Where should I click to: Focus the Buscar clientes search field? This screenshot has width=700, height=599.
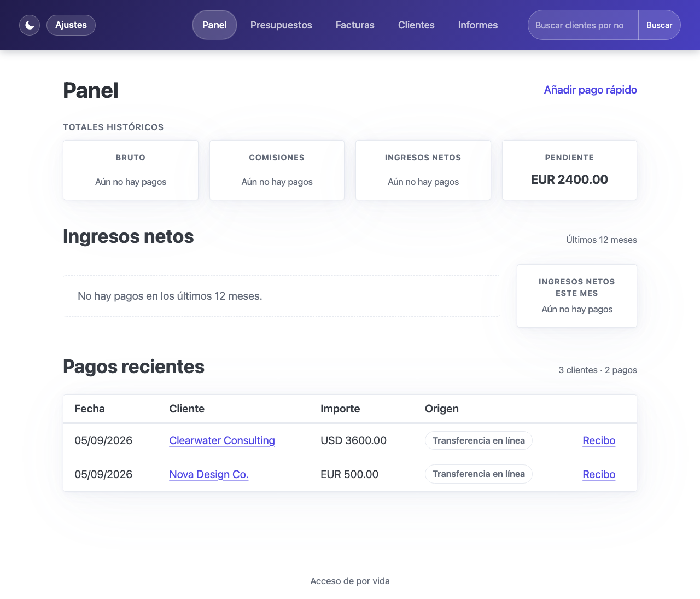(583, 25)
